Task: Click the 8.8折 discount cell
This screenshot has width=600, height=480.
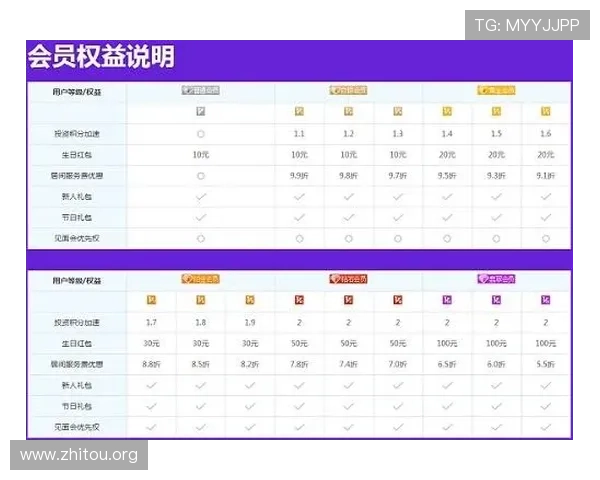Action: point(151,364)
